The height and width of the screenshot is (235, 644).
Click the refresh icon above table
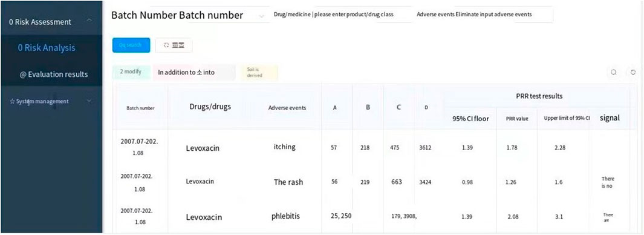[634, 72]
